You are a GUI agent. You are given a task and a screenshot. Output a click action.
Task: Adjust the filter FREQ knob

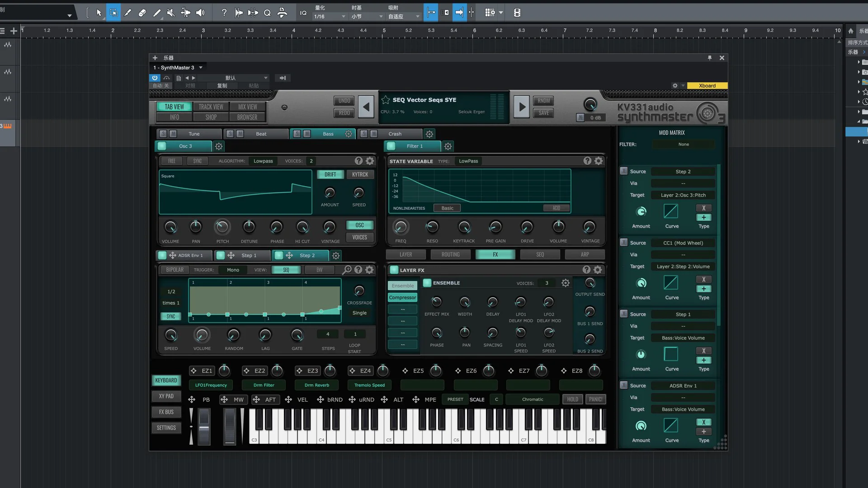click(401, 227)
